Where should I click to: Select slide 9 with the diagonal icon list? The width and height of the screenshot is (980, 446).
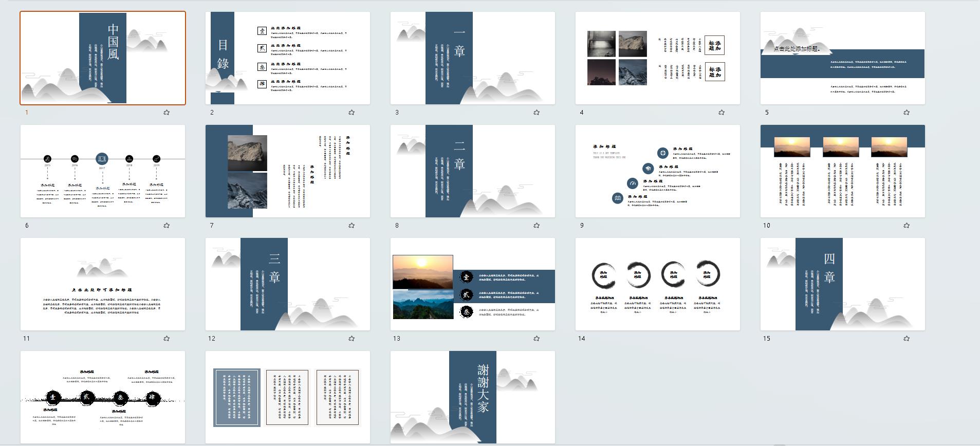[658, 171]
